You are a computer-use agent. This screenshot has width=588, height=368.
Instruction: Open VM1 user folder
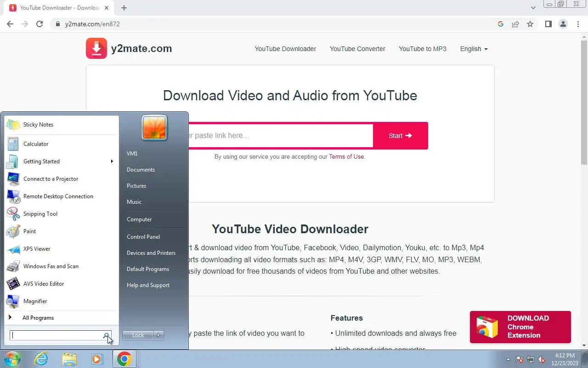tap(132, 154)
